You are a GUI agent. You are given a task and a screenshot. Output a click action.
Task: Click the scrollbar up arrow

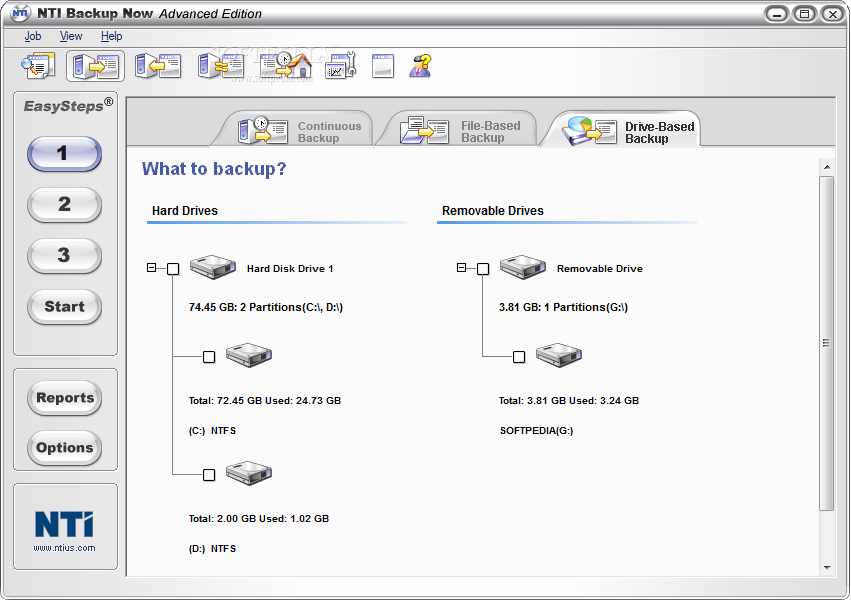coord(827,167)
